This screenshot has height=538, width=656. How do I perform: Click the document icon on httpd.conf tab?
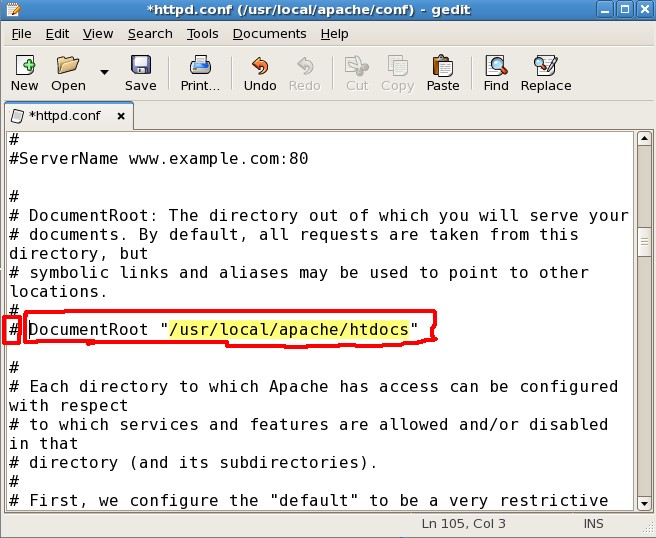(17, 116)
